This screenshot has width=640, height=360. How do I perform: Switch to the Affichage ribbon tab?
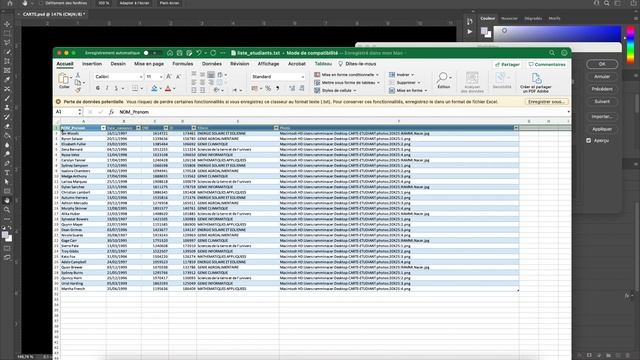268,64
